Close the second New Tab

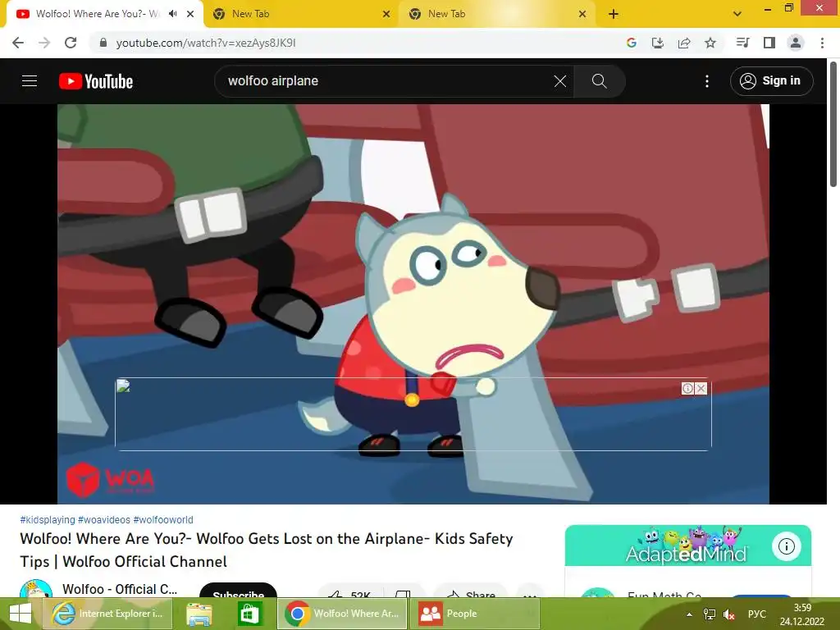coord(582,14)
